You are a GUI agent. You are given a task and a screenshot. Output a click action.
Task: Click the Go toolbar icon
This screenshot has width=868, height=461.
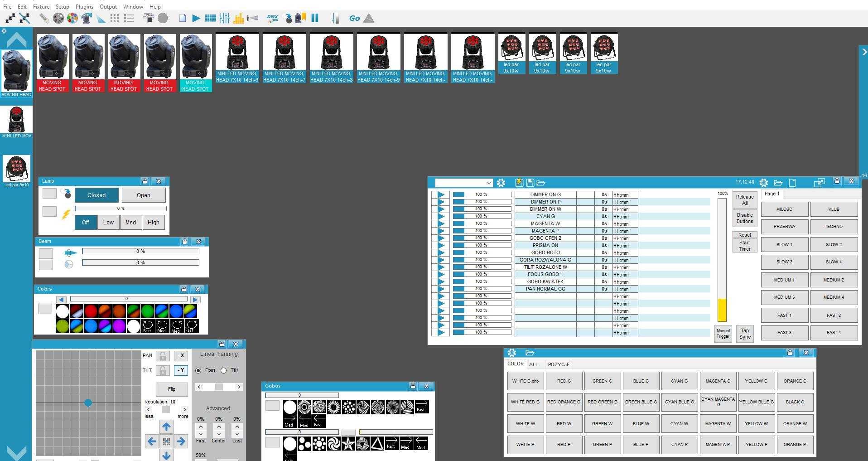tap(354, 18)
